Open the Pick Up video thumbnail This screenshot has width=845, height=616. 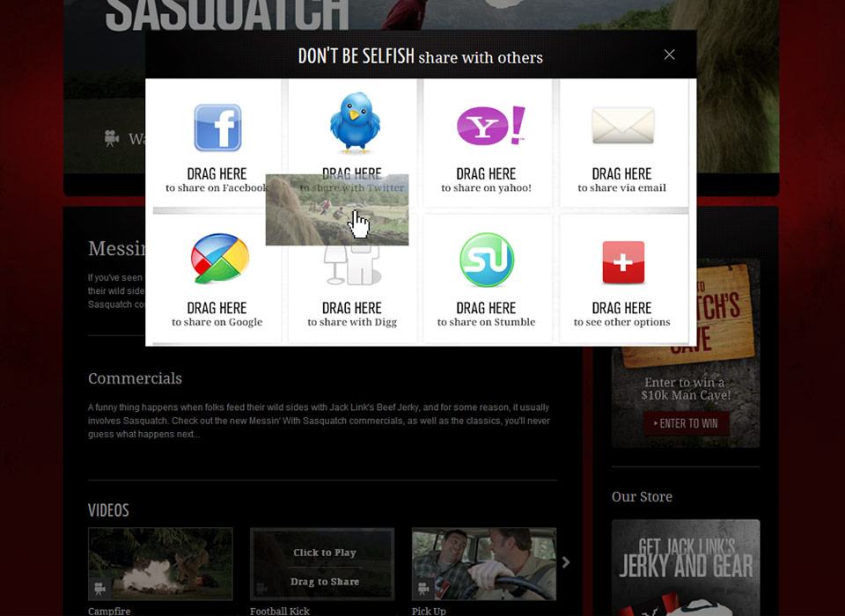pos(484,564)
